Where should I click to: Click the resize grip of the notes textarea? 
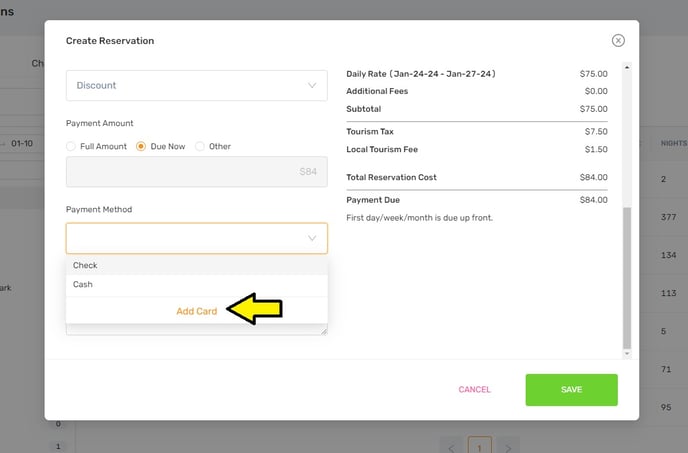pyautogui.click(x=324, y=331)
